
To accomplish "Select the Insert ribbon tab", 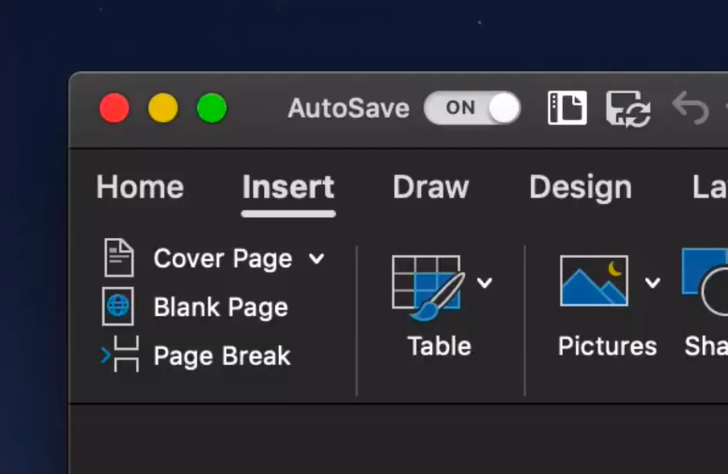I will [288, 187].
